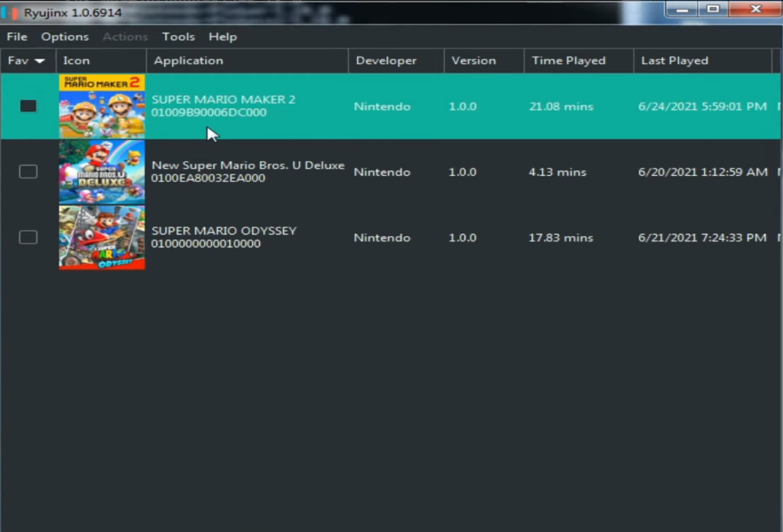Sort games by Developer column
The image size is (783, 532).
pyautogui.click(x=396, y=60)
